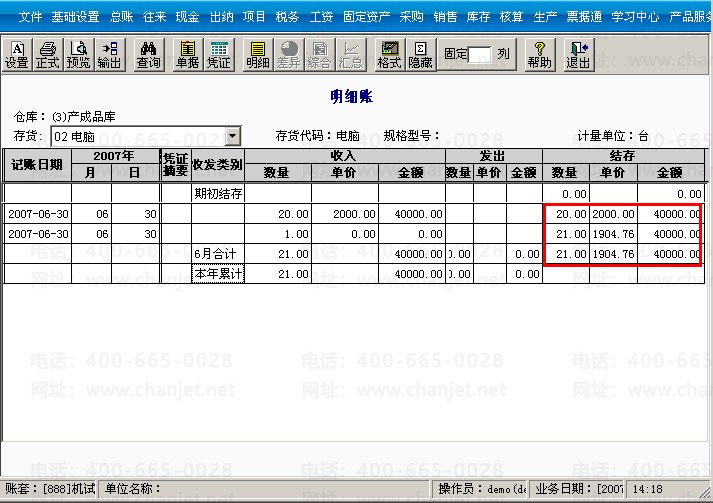Click the 发出 group header
This screenshot has width=713, height=503.
(493, 156)
